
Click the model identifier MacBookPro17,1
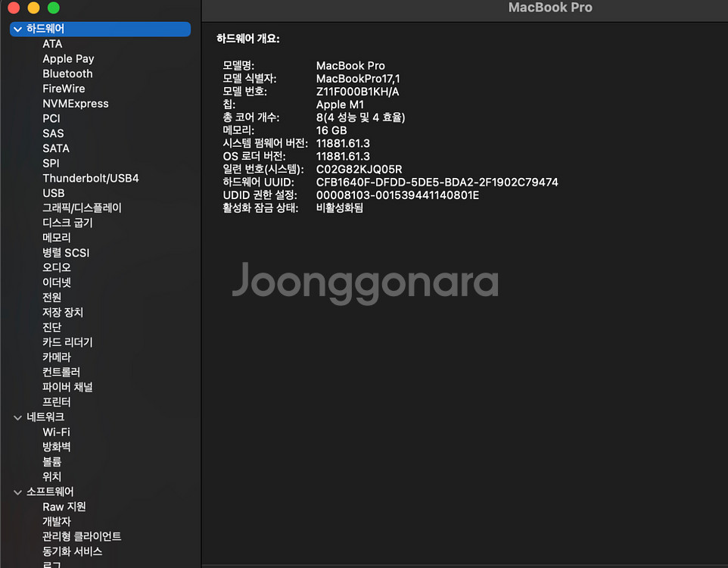[x=357, y=79]
